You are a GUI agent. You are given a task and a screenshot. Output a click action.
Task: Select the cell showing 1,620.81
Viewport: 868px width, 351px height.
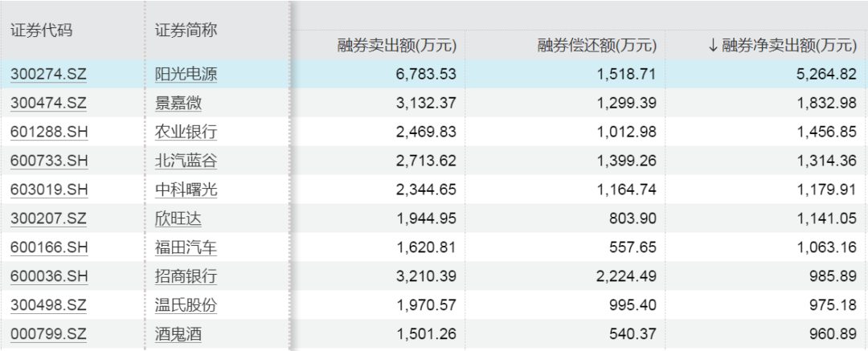379,247
